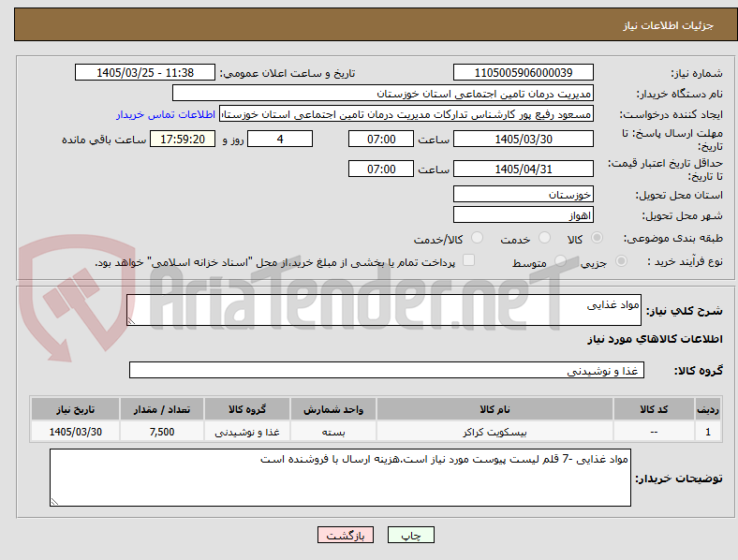Click the اطلاعات کالاهای مورد نیاز heading
This screenshot has height=560, width=738.
(655, 339)
